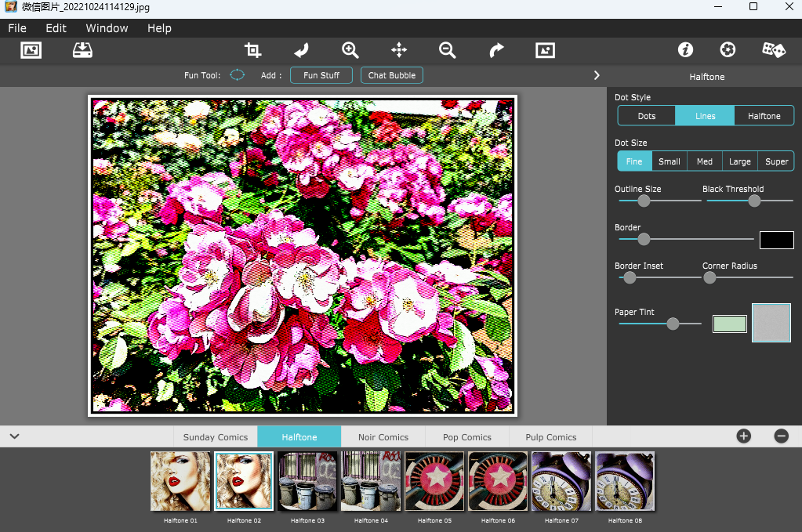The width and height of the screenshot is (802, 532).
Task: Choose Small dot size
Action: 670,161
